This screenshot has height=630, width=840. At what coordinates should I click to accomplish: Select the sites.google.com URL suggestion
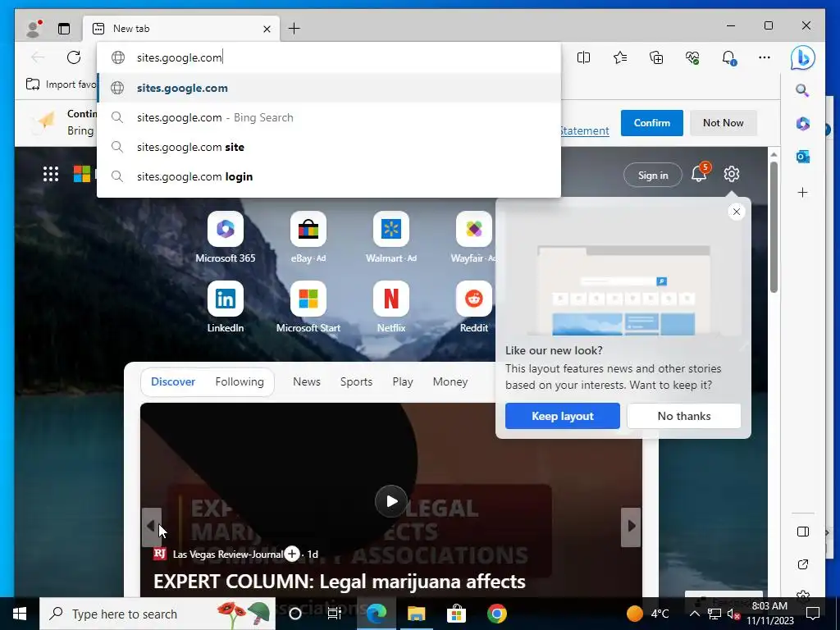pyautogui.click(x=329, y=88)
